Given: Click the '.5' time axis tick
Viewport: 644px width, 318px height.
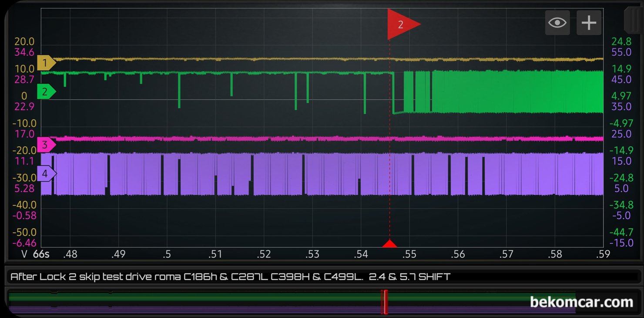Looking at the screenshot, I should pyautogui.click(x=167, y=254).
